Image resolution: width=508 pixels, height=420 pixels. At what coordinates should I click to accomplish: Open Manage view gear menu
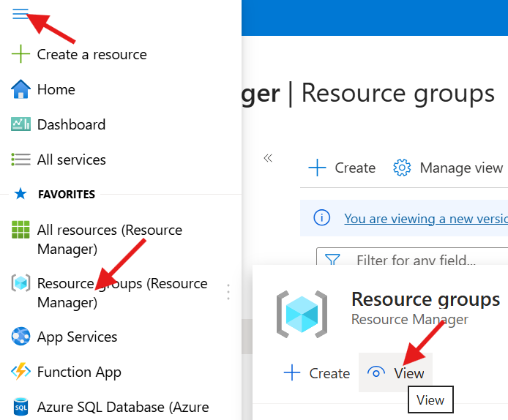point(448,168)
